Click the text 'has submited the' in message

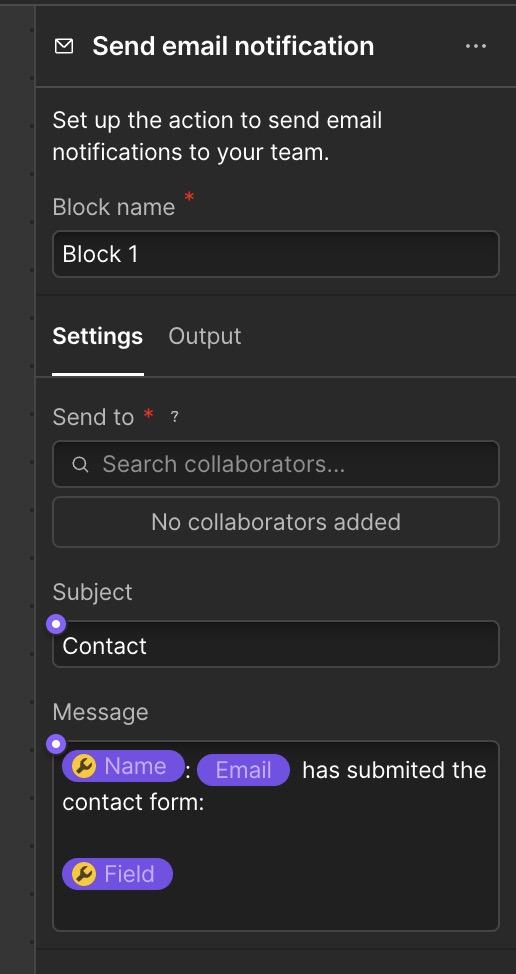tap(394, 770)
